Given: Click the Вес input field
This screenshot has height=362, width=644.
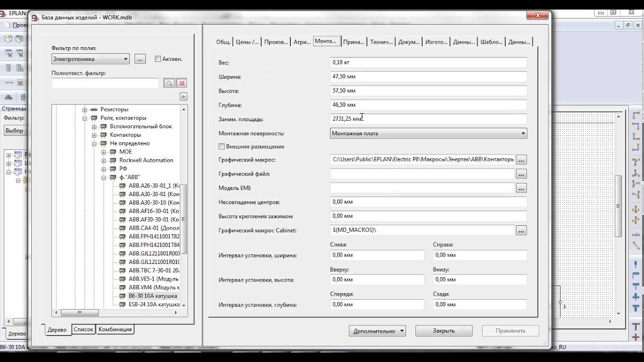Looking at the screenshot, I should click(429, 62).
